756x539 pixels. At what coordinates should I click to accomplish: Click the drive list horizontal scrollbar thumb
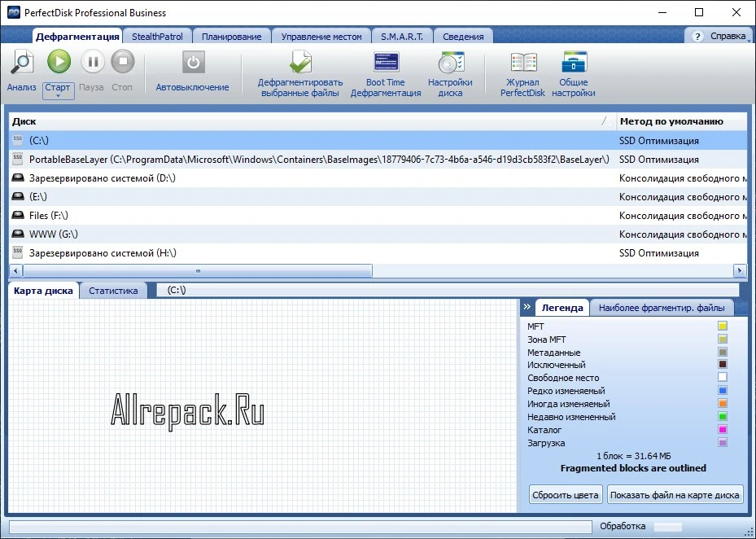198,270
